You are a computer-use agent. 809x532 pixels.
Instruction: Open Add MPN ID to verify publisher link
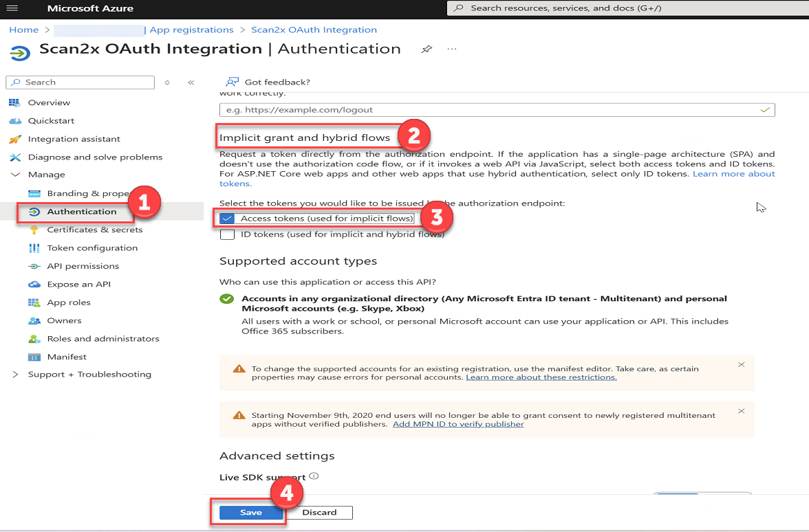(x=458, y=424)
